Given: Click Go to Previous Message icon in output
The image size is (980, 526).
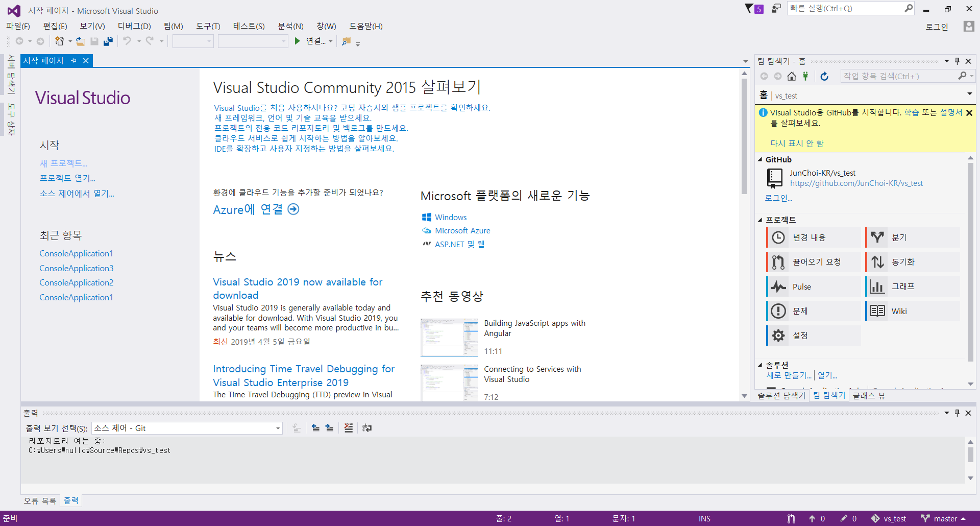Looking at the screenshot, I should pos(316,428).
